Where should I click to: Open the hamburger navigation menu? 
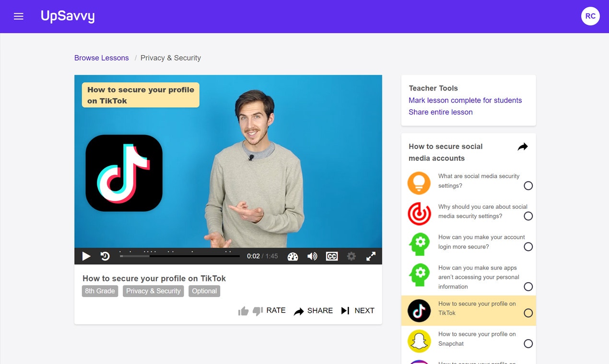19,16
